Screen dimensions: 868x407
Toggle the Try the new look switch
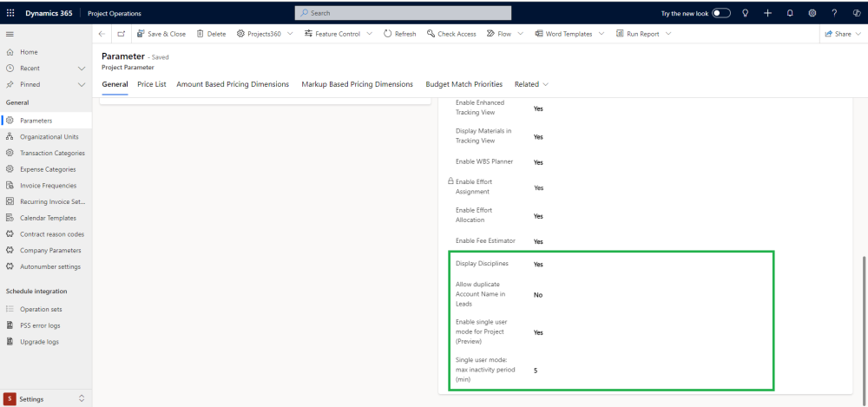click(x=721, y=13)
